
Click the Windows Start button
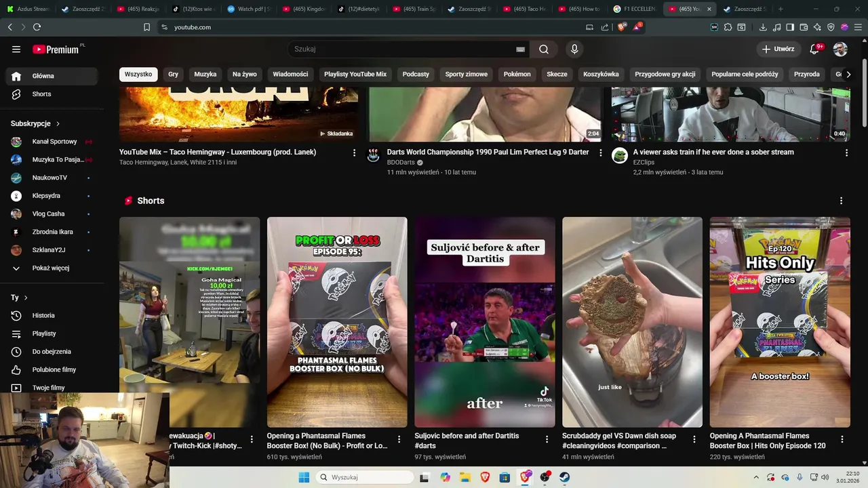pos(304,477)
